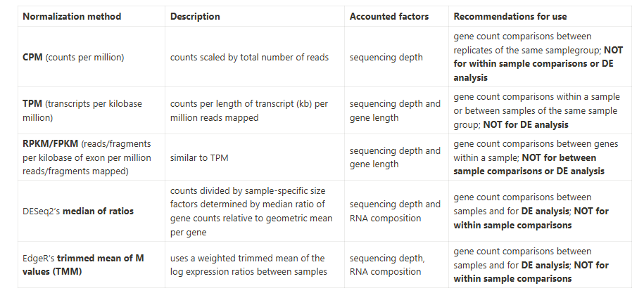Click the 'weighted trimmed mean' description cell
The image size is (644, 293).
pyautogui.click(x=247, y=265)
